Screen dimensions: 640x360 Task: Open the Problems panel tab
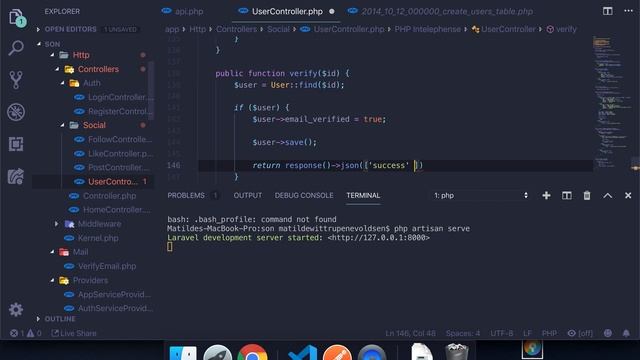(186, 196)
